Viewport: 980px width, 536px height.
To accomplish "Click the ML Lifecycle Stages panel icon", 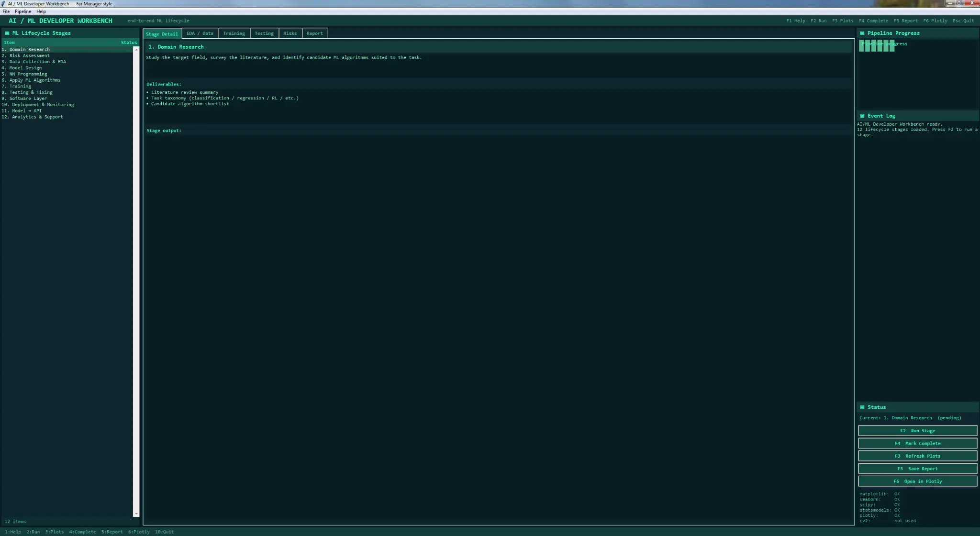I will pos(7,33).
